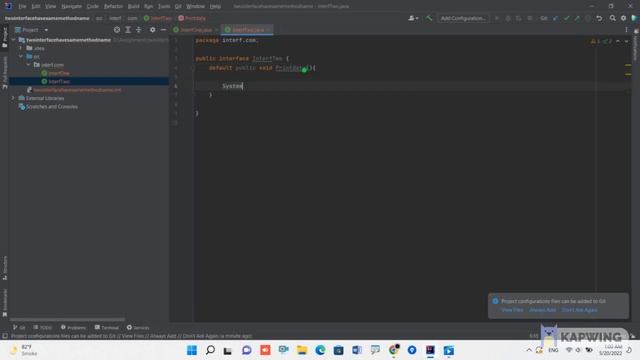Click the InterfTwo breadcrumb in navigation bar

[x=158, y=18]
